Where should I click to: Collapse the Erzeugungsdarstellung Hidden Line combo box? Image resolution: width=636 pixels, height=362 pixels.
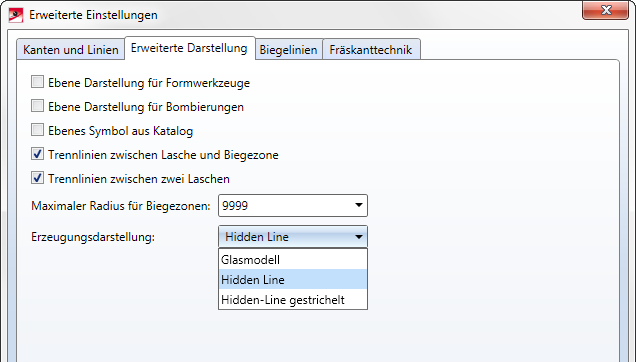click(293, 237)
